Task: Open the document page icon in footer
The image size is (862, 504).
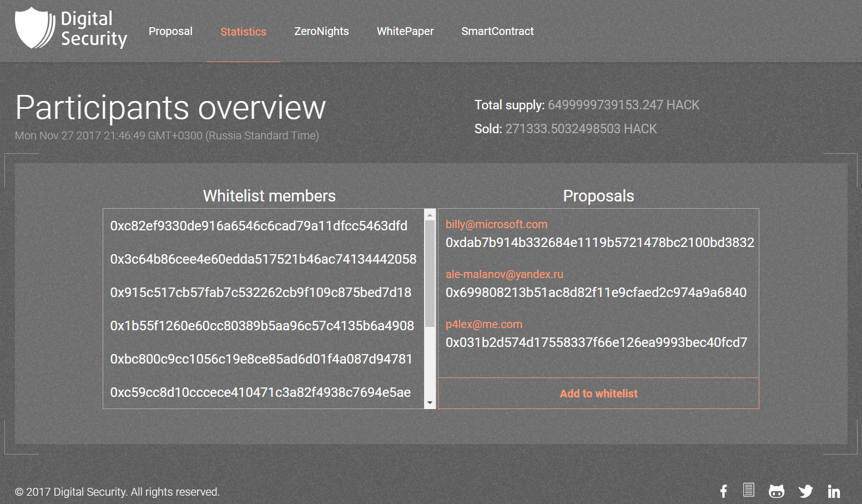Action: click(748, 490)
